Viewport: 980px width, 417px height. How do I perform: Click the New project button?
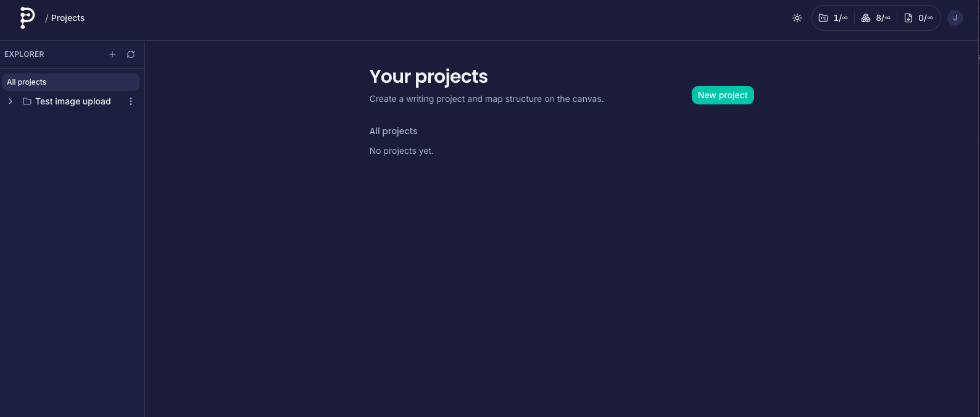723,95
